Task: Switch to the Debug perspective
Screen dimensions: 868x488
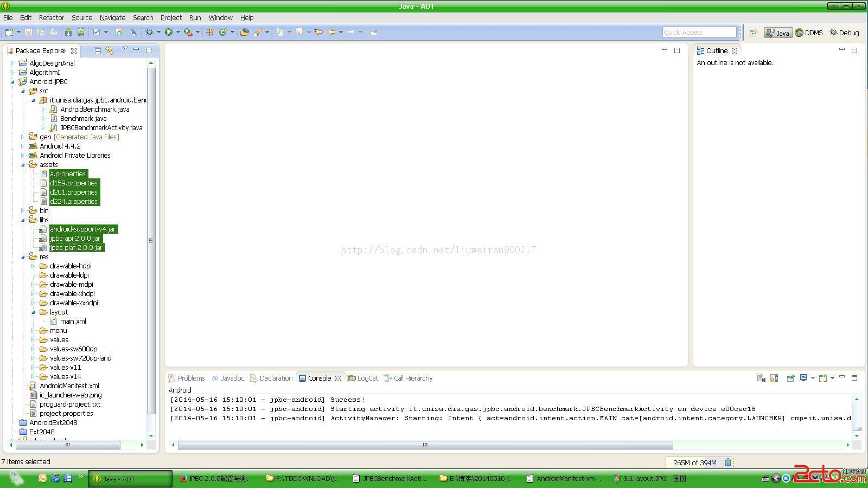Action: (x=844, y=33)
